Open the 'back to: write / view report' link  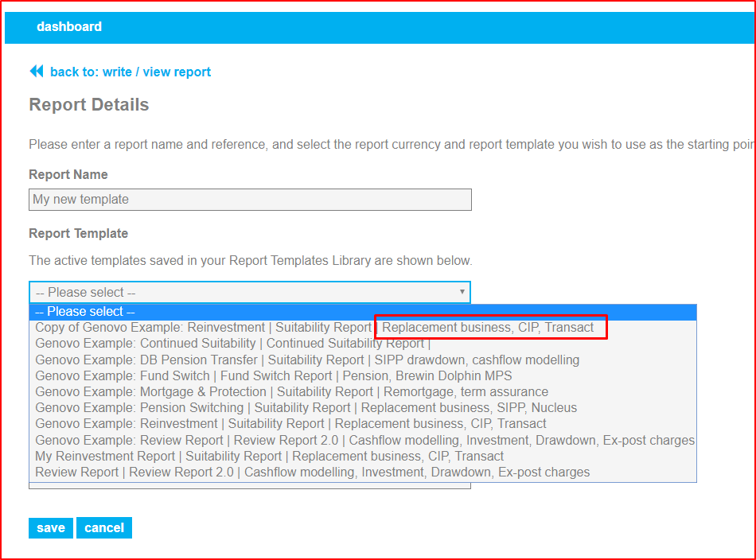tap(132, 72)
